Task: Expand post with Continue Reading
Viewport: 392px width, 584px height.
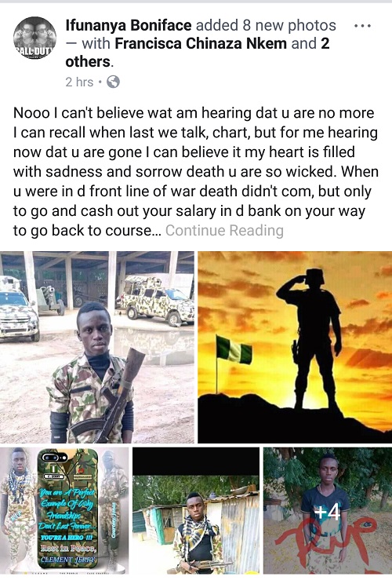Action: click(224, 231)
